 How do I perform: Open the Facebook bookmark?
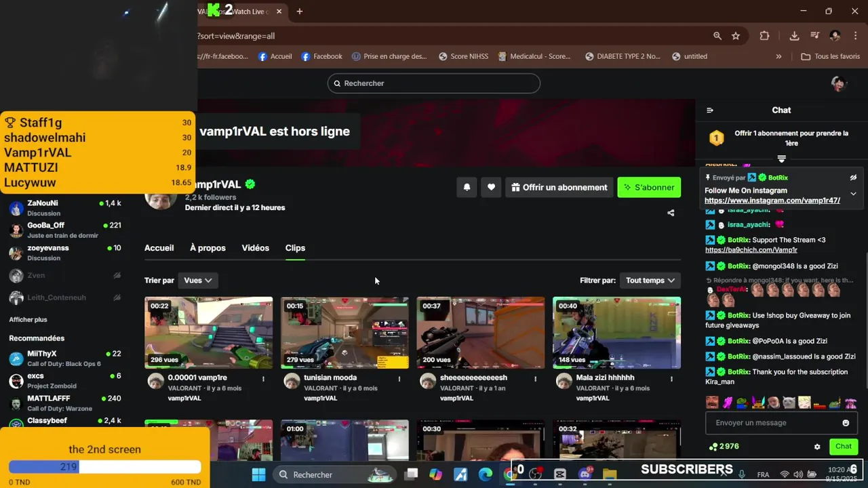tap(321, 56)
